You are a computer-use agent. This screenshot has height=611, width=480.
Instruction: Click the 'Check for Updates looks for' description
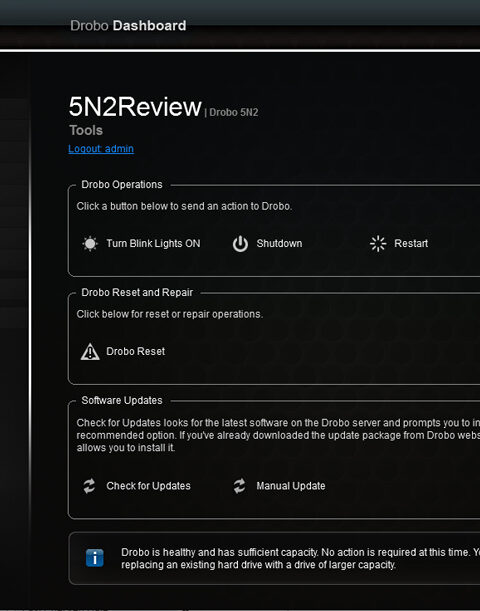pos(278,435)
